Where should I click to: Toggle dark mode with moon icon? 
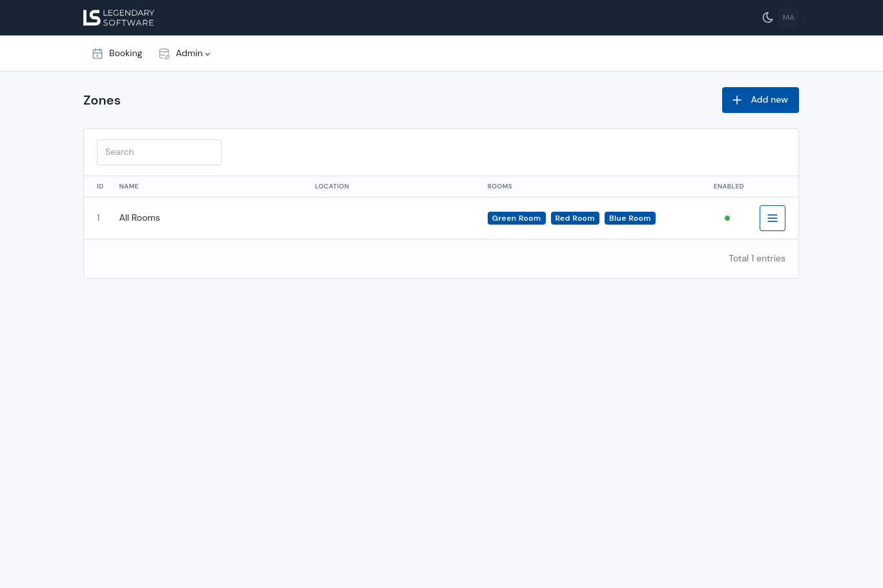(x=767, y=17)
